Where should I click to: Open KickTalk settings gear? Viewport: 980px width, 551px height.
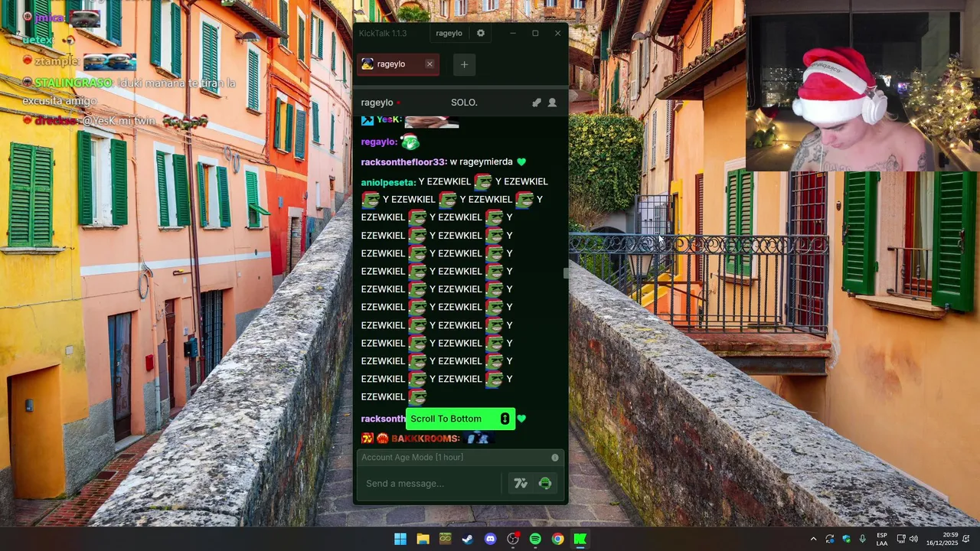pyautogui.click(x=481, y=34)
